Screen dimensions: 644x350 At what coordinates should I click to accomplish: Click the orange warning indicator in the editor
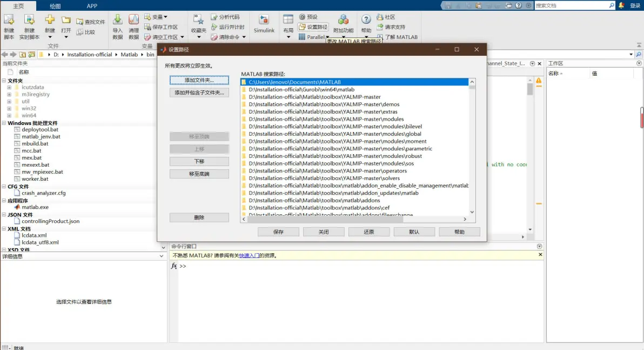(x=539, y=81)
